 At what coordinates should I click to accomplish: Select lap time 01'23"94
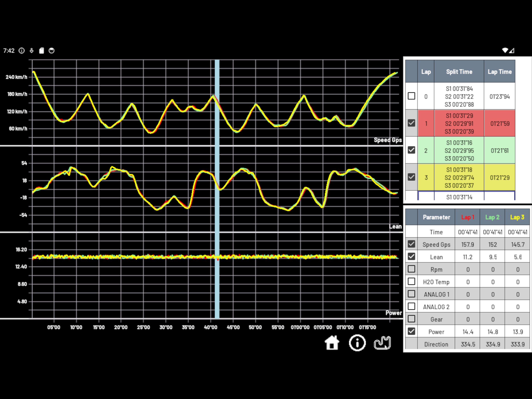499,96
